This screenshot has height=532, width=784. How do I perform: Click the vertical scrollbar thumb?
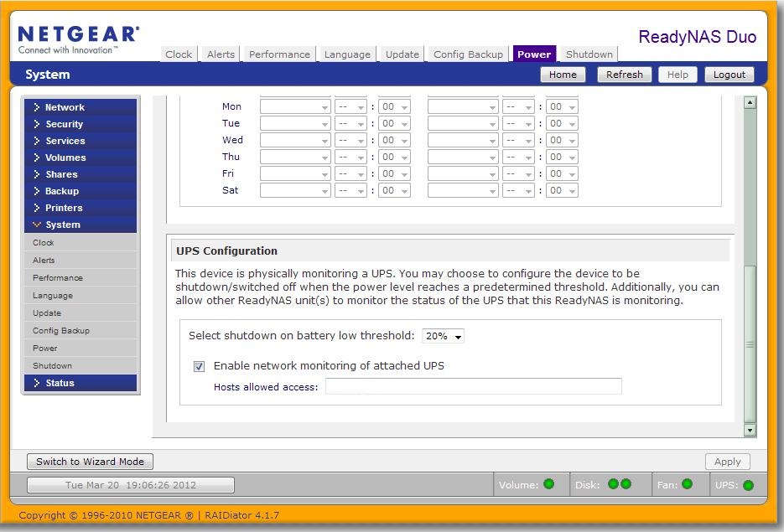tap(750, 343)
